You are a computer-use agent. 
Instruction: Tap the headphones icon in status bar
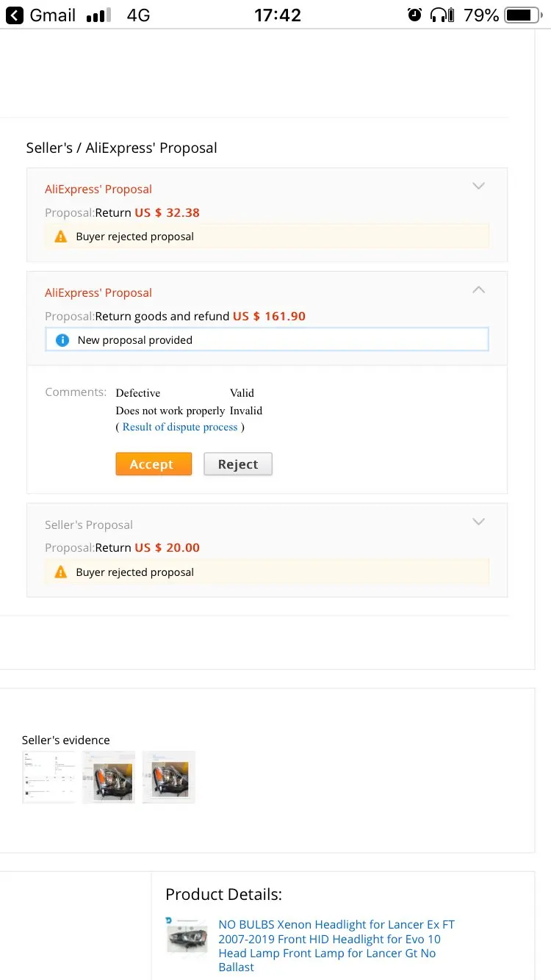coord(442,15)
